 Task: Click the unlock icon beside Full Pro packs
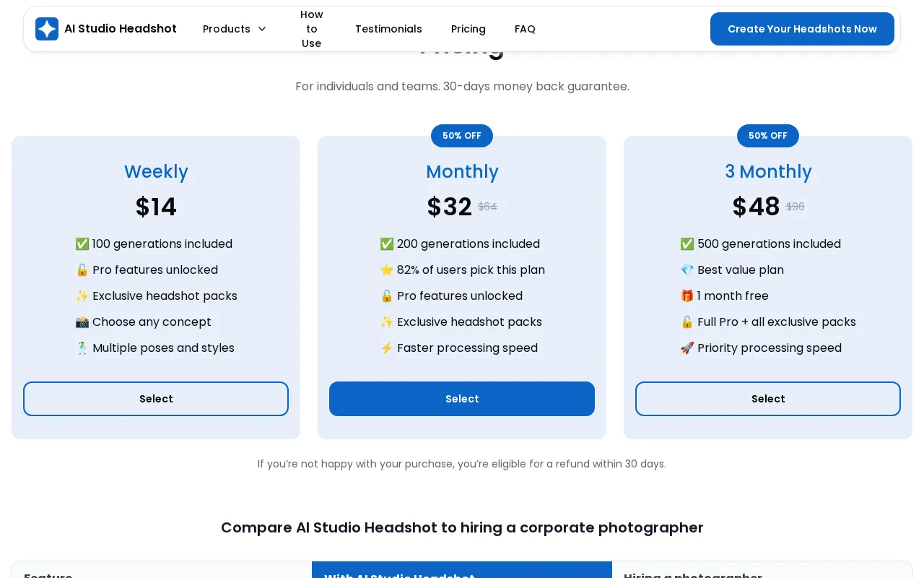(687, 322)
